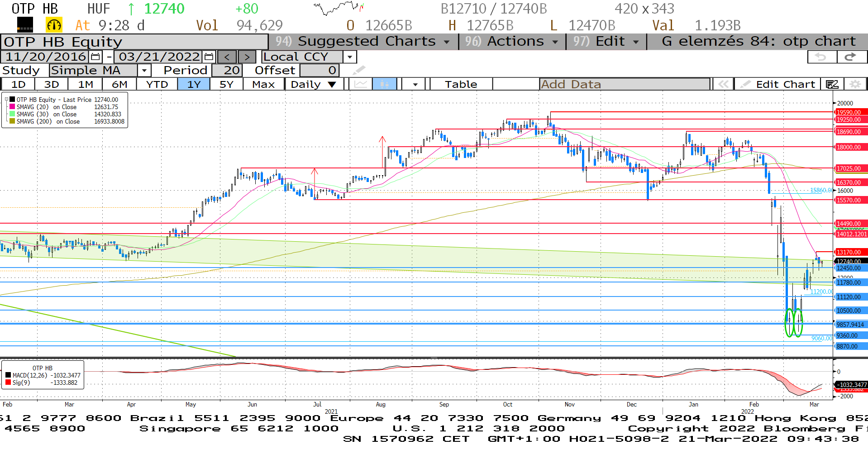Image resolution: width=868 pixels, height=464 pixels.
Task: Click the 18000.00 price level label
Action: tap(850, 147)
